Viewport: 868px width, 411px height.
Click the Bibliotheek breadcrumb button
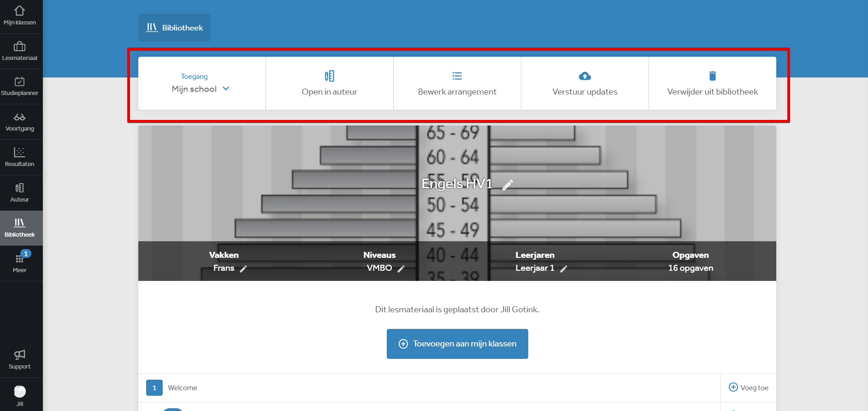(174, 28)
